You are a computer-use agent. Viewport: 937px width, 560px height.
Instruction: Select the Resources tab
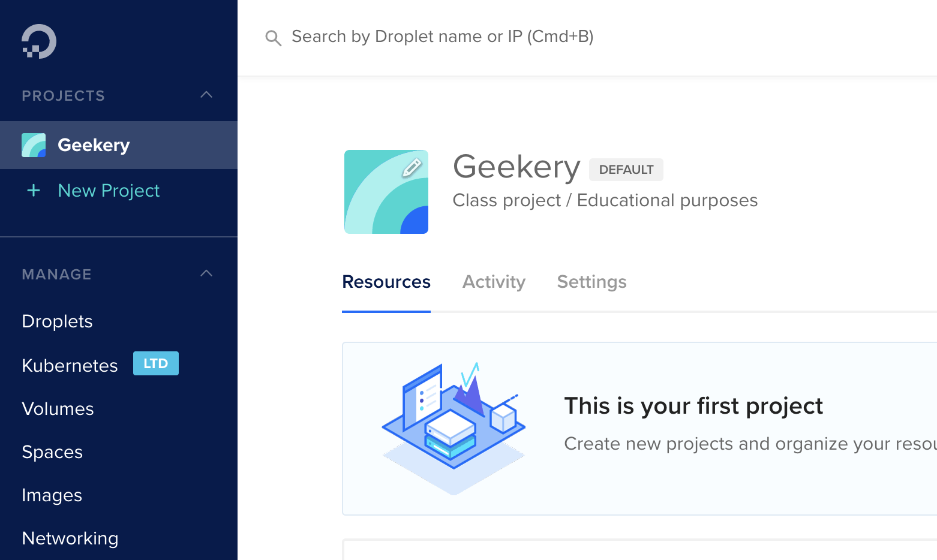click(386, 282)
